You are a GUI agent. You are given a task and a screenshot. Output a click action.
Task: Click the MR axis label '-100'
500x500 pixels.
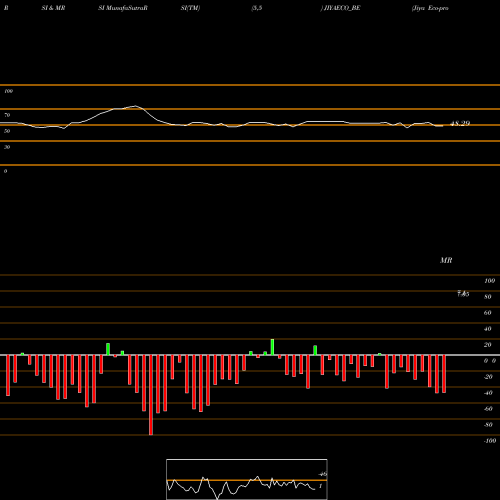pyautogui.click(x=490, y=441)
